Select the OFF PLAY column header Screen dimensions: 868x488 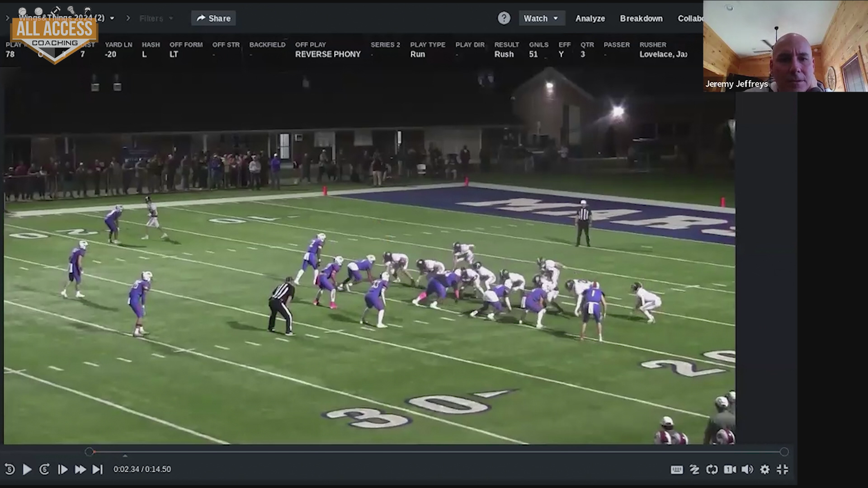coord(310,45)
